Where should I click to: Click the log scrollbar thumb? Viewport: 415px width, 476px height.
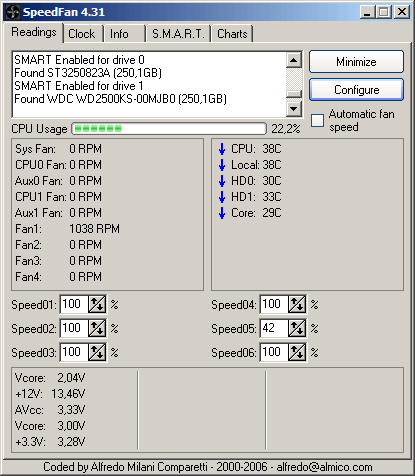pyautogui.click(x=294, y=94)
